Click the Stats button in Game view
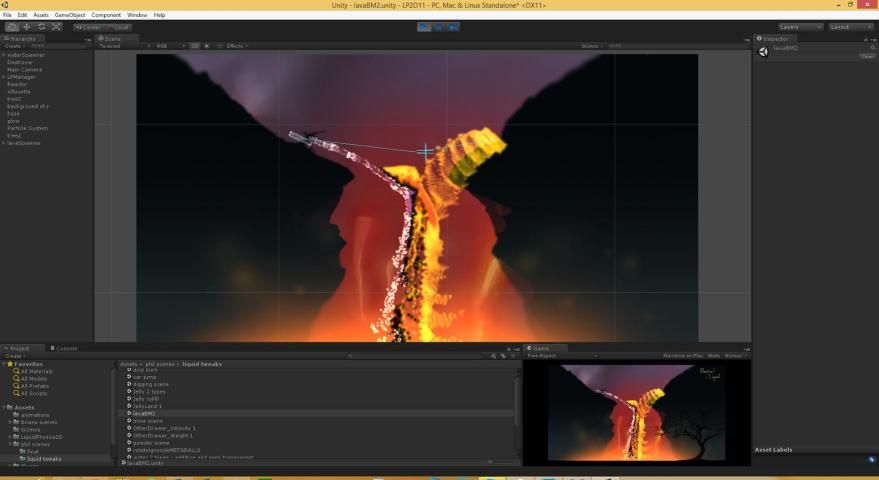 tap(714, 355)
